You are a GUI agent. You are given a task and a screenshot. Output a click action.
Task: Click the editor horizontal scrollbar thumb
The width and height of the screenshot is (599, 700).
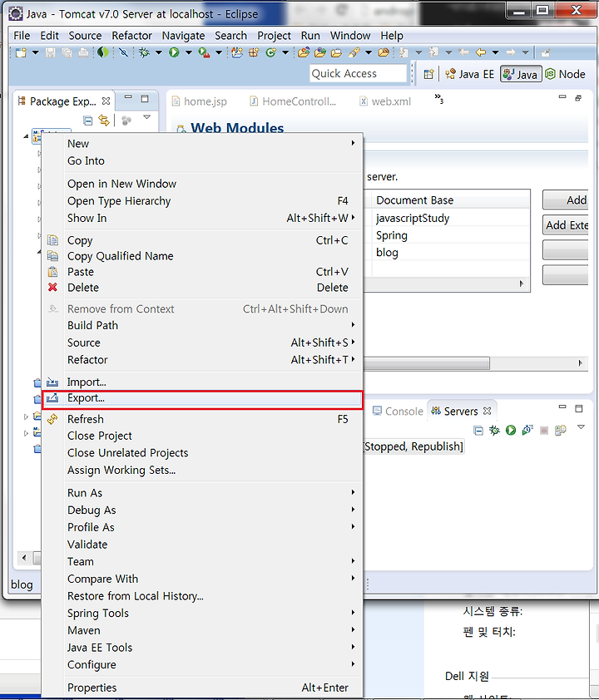[x=427, y=363]
